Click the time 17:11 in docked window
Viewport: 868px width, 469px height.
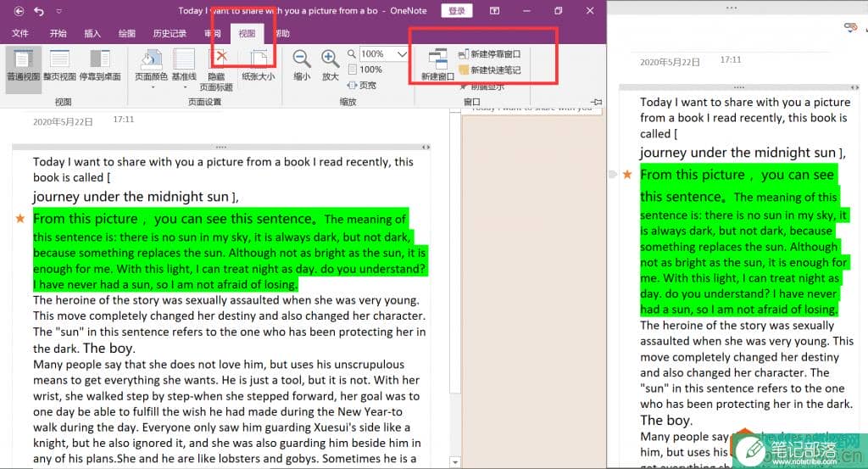[731, 59]
